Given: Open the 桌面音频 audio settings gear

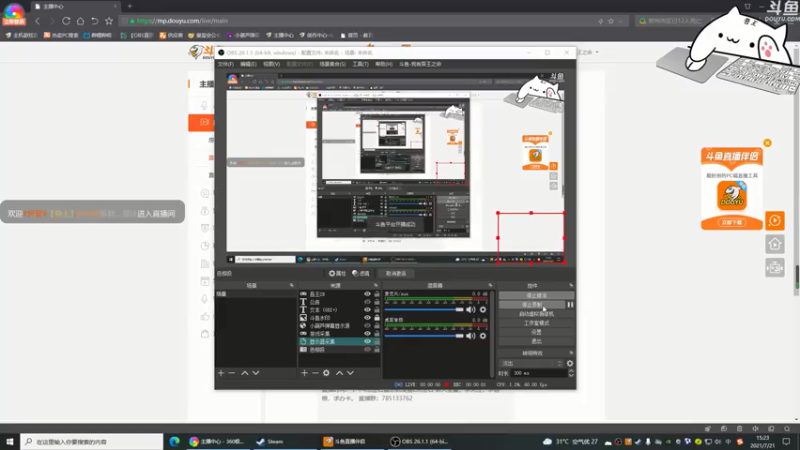Looking at the screenshot, I should 483,336.
